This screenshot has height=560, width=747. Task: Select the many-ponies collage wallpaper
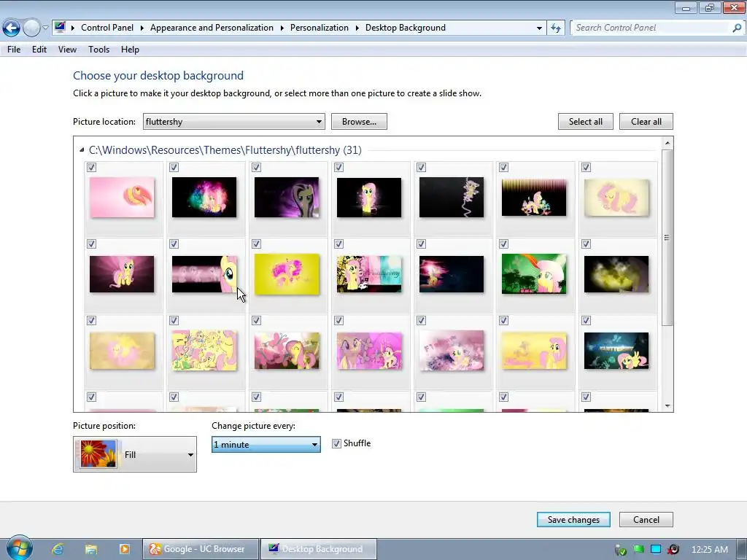(204, 351)
